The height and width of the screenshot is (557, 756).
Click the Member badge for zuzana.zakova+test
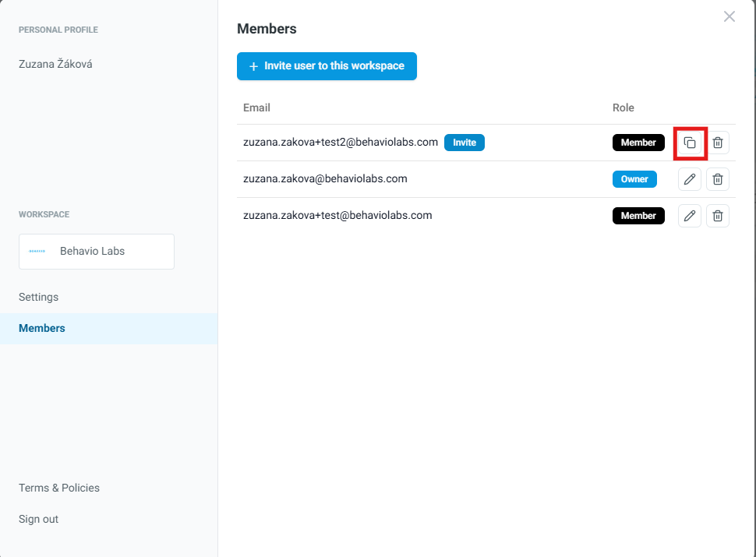[638, 216]
